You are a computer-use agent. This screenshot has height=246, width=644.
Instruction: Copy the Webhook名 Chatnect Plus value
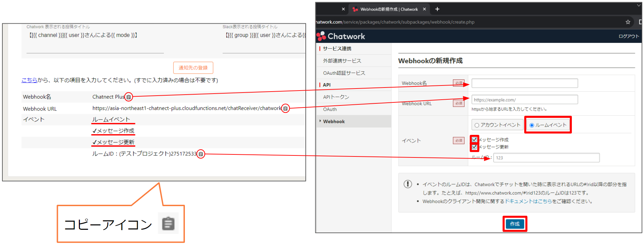pyautogui.click(x=129, y=97)
